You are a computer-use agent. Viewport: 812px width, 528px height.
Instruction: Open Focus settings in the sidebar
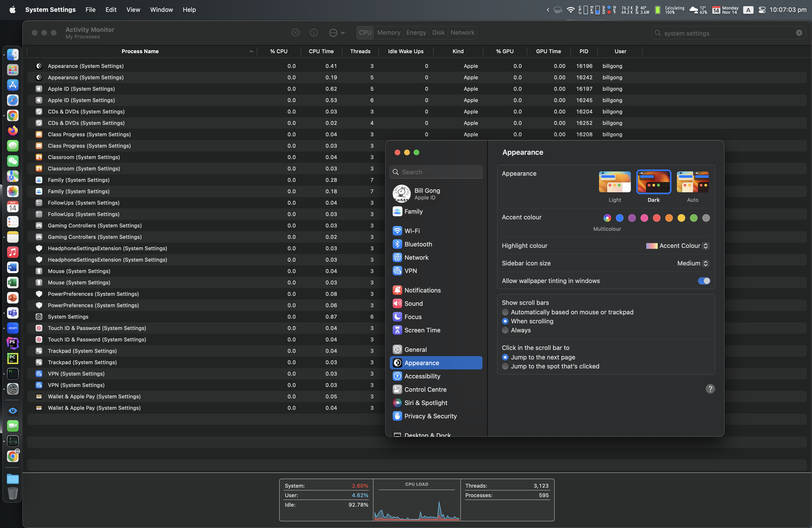click(x=436, y=317)
